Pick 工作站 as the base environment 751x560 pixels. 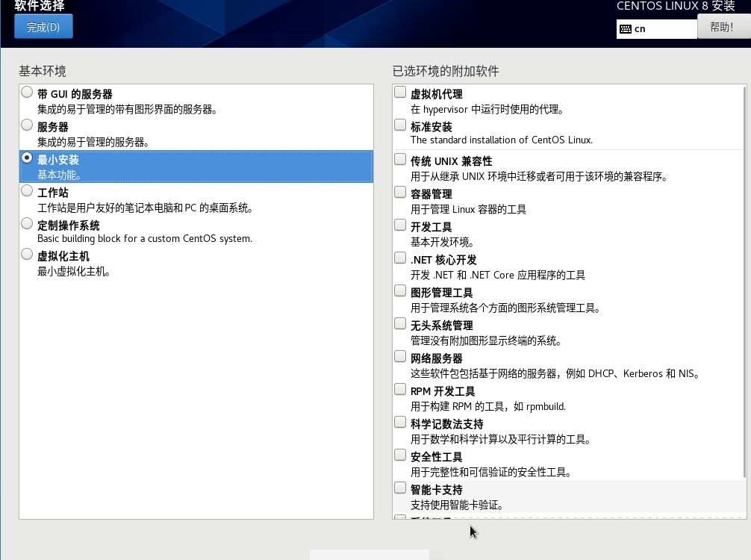coord(28,191)
